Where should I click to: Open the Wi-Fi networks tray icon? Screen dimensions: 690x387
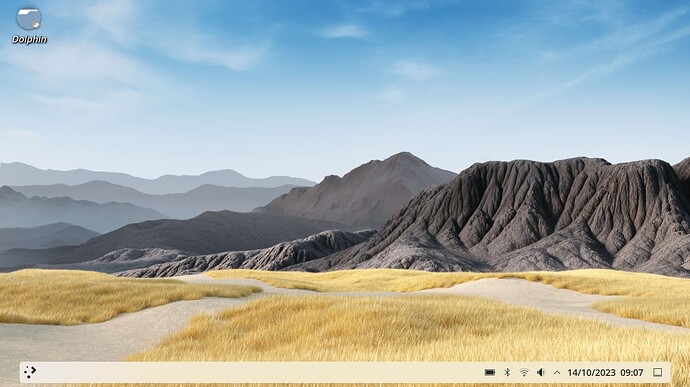(x=524, y=372)
